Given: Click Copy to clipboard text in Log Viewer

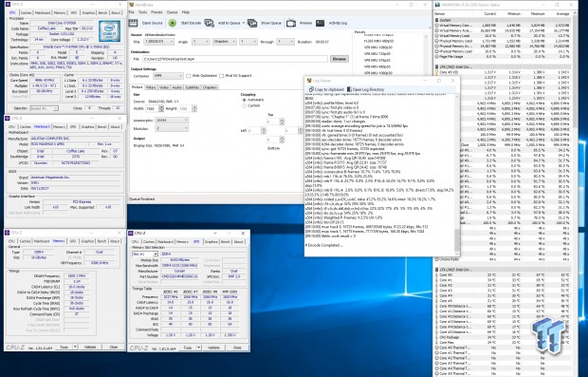Looking at the screenshot, I should tap(329, 89).
